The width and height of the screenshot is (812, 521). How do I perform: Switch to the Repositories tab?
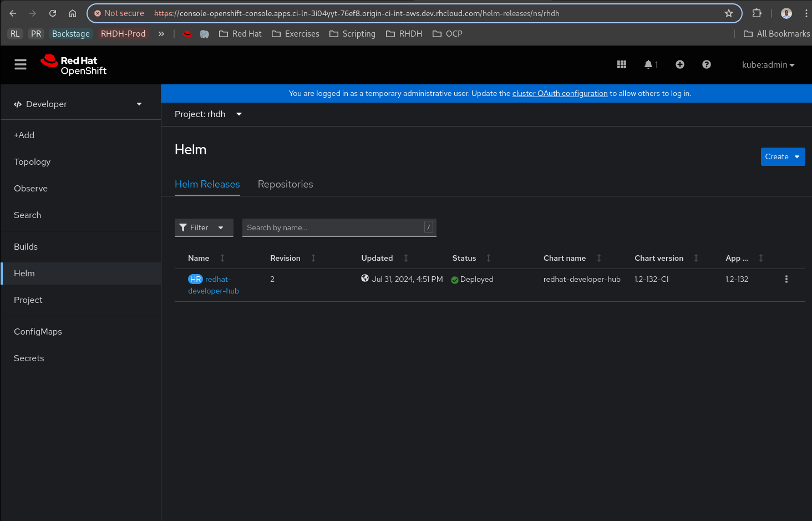pyautogui.click(x=286, y=184)
